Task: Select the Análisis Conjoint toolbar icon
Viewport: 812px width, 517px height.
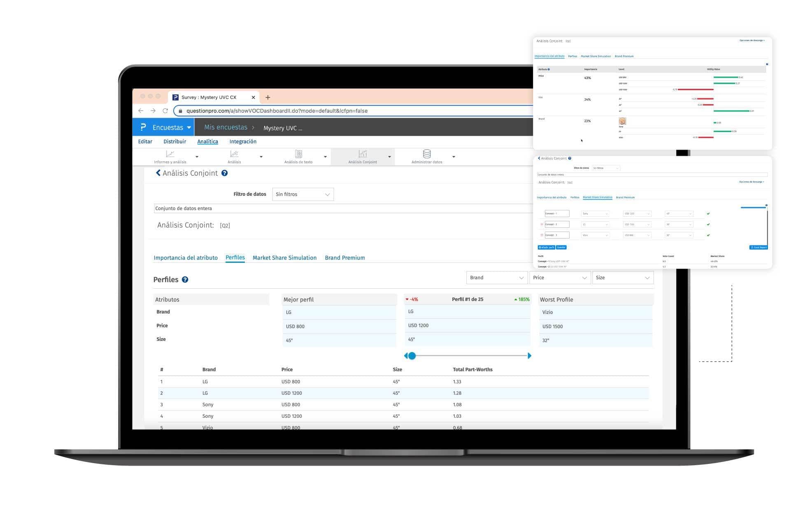Action: (362, 154)
